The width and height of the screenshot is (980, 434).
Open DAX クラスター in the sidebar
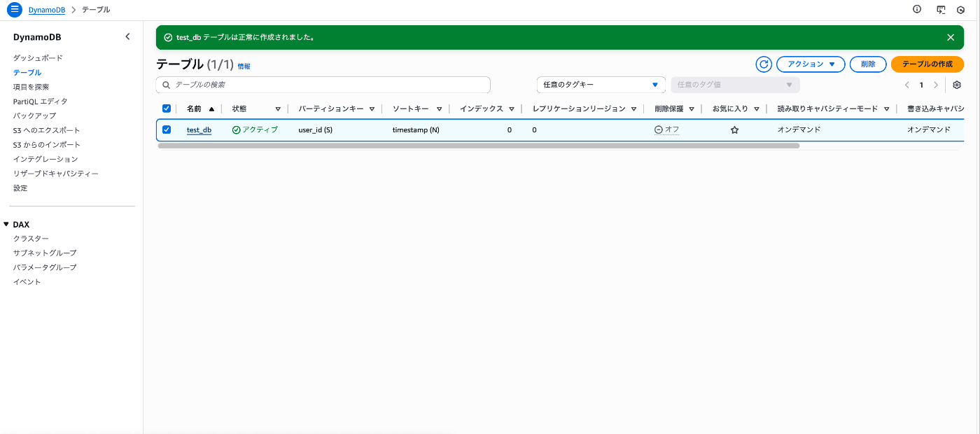31,239
